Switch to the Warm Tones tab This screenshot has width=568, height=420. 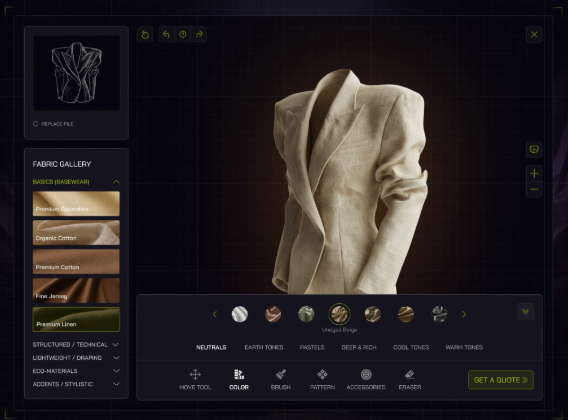coord(464,347)
